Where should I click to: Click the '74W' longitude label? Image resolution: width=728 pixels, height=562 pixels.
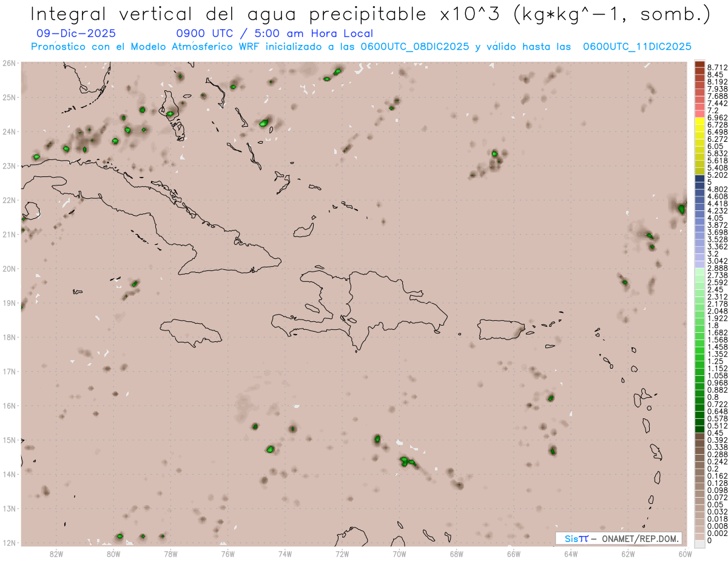285,553
